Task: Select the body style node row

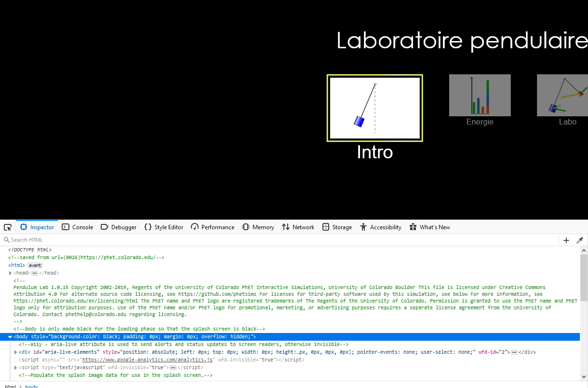Action: 290,337
